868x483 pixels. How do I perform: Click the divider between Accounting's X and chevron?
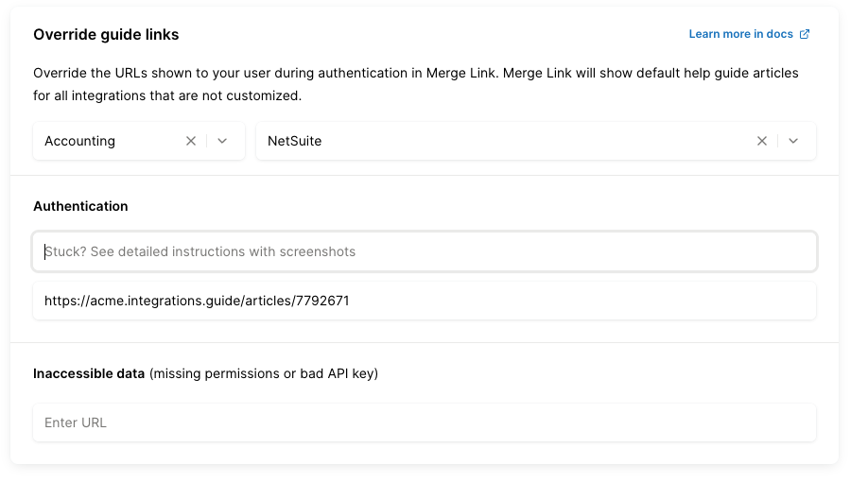[207, 141]
